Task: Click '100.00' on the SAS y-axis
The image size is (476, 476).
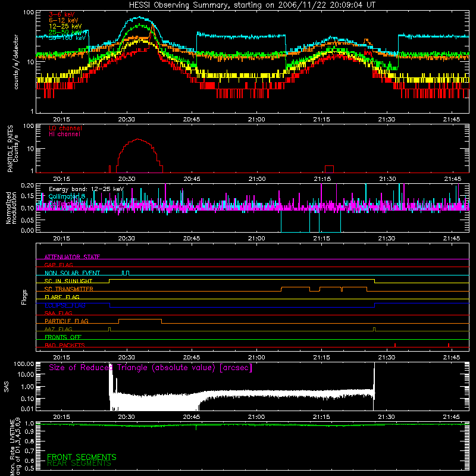Action: coord(24,364)
